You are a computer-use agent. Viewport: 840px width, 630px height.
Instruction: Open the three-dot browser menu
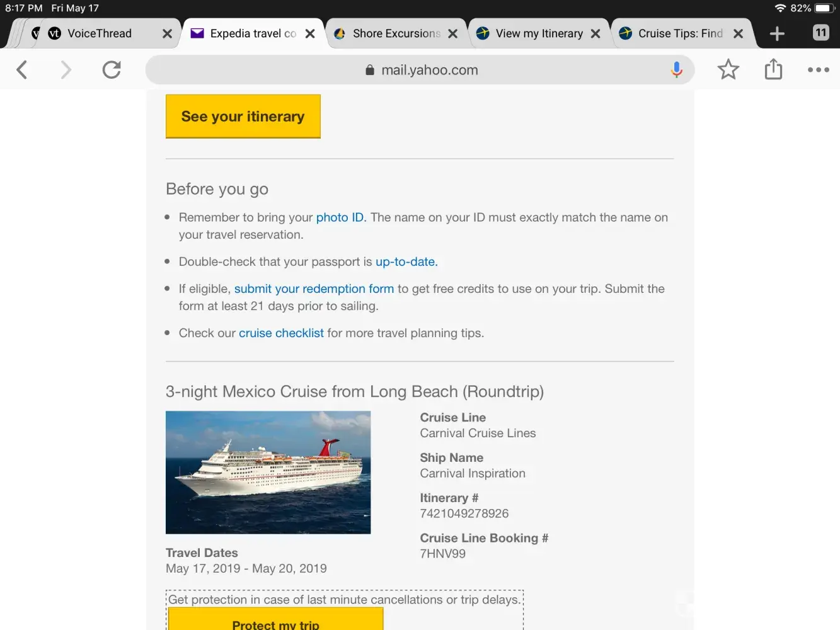tap(818, 69)
